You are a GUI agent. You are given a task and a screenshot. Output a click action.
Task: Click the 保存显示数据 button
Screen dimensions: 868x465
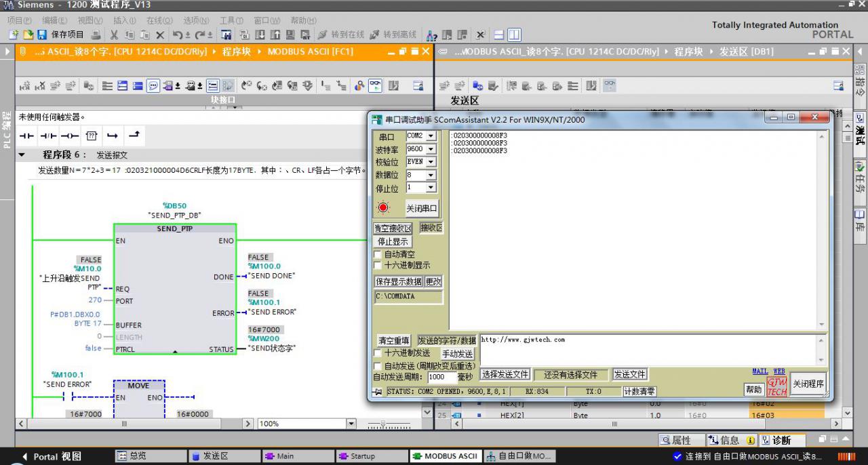point(399,281)
